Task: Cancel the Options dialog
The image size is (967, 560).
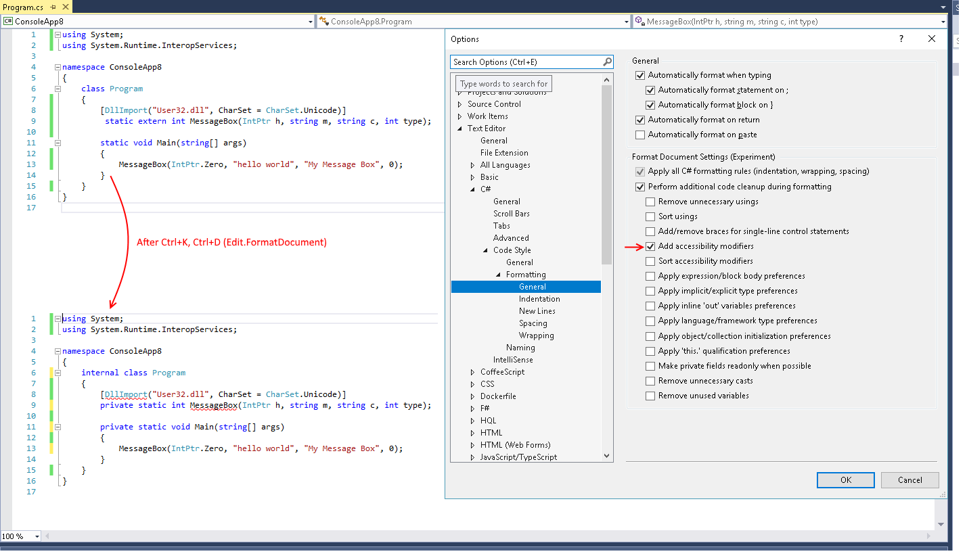Action: [909, 480]
